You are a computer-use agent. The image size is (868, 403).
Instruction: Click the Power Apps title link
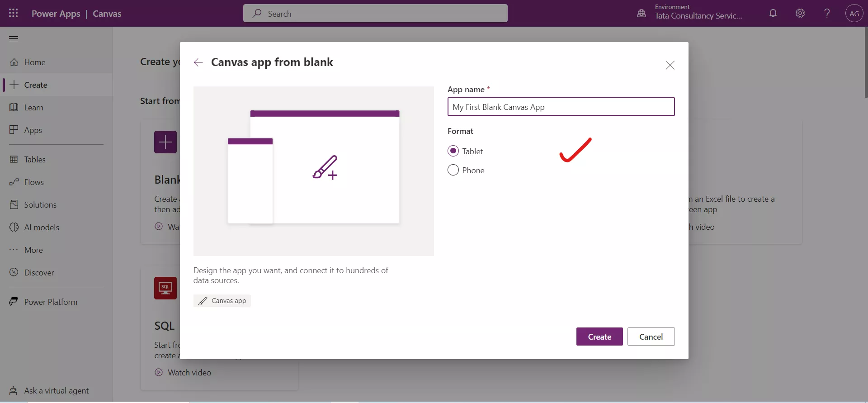pos(56,14)
